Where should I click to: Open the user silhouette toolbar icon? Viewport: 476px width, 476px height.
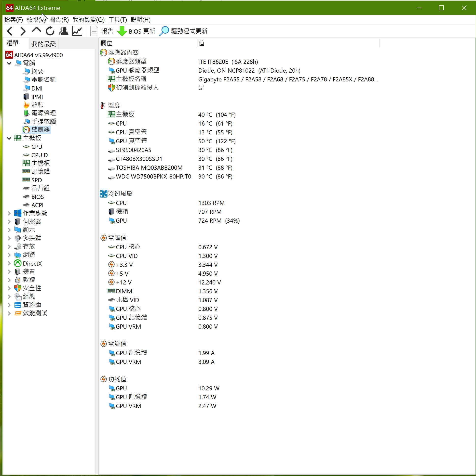pyautogui.click(x=64, y=31)
